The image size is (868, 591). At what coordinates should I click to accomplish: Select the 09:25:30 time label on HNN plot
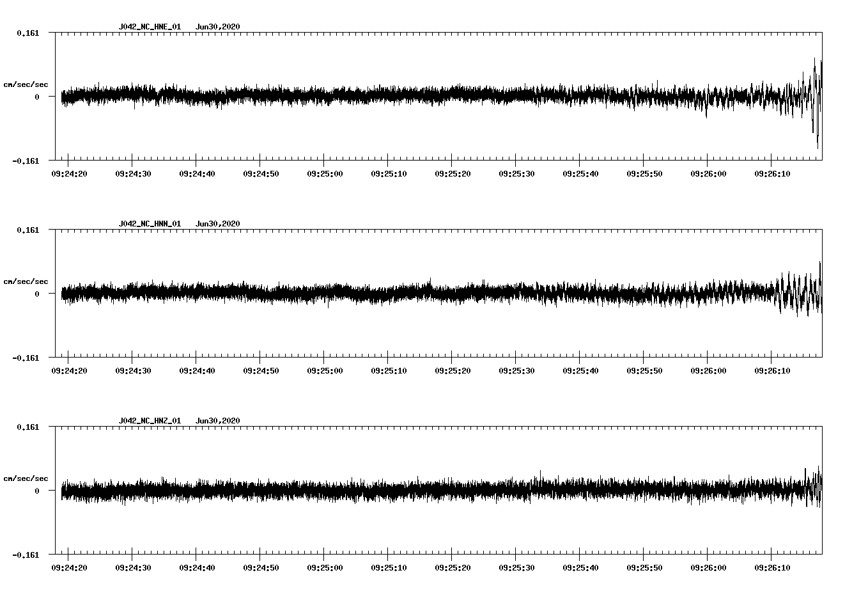tap(516, 370)
